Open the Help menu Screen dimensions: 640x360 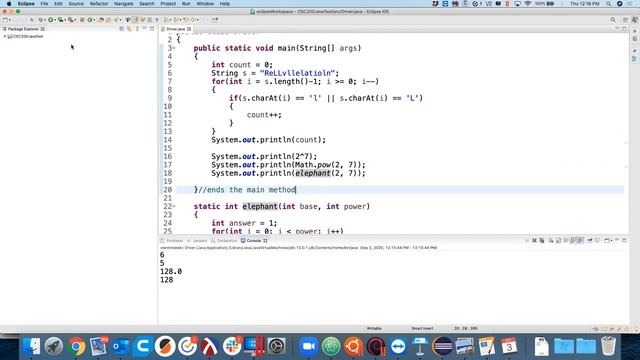pos(225,4)
